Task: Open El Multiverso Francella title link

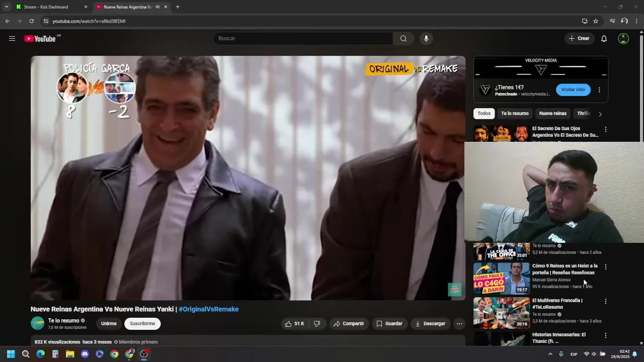Action: 557,304
